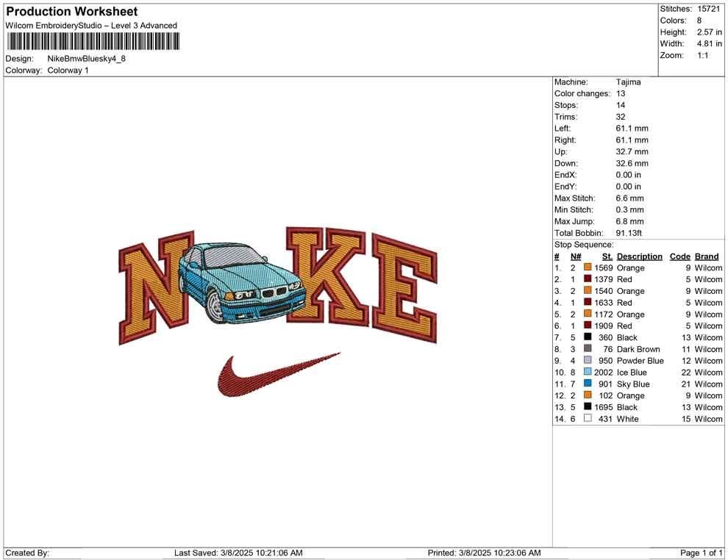Click the orange swatch for thread 1569

pyautogui.click(x=588, y=268)
